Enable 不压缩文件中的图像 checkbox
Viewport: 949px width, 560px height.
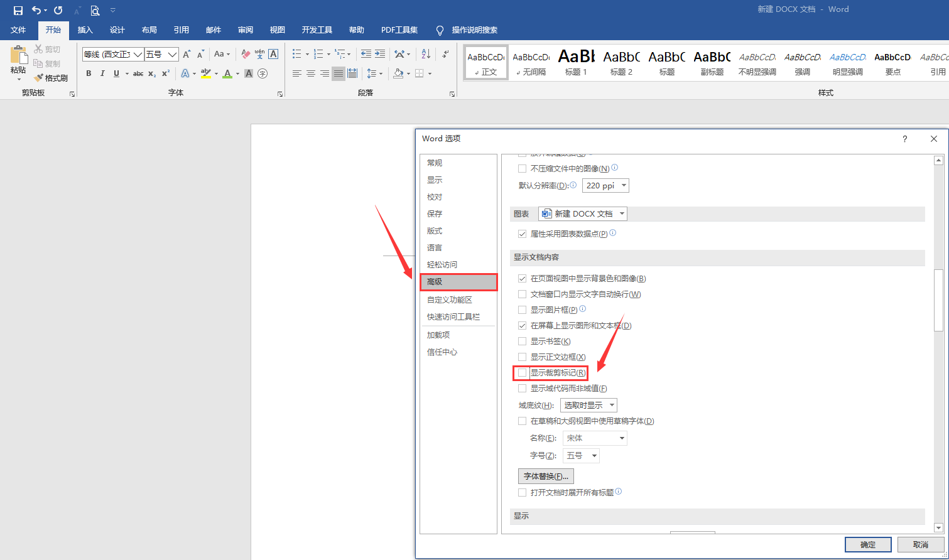(522, 168)
